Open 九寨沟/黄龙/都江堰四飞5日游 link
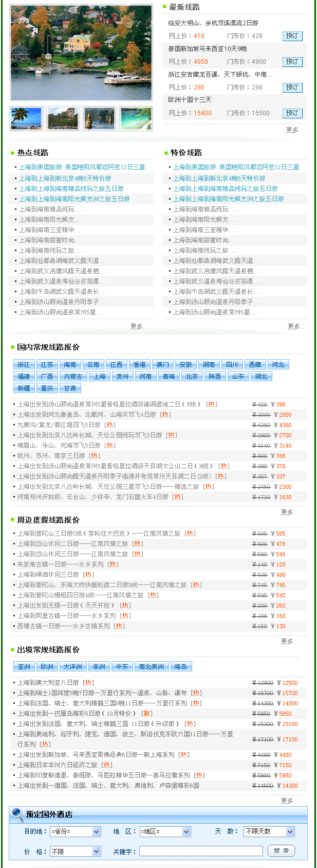 [x=59, y=425]
